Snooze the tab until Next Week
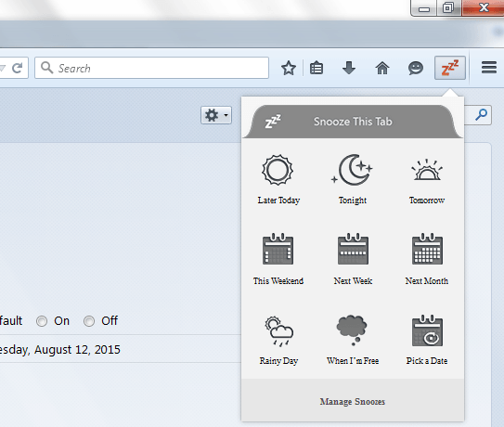This screenshot has height=427, width=504. pyautogui.click(x=353, y=259)
